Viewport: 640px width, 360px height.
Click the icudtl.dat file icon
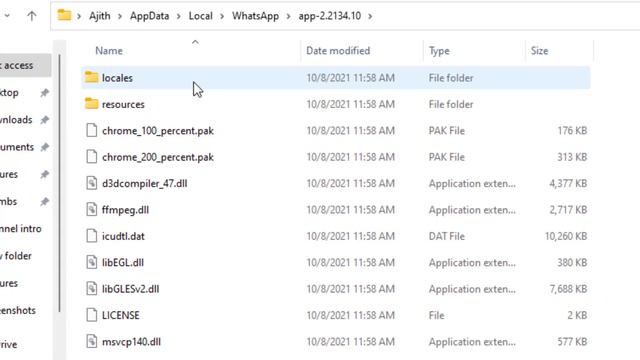click(91, 236)
